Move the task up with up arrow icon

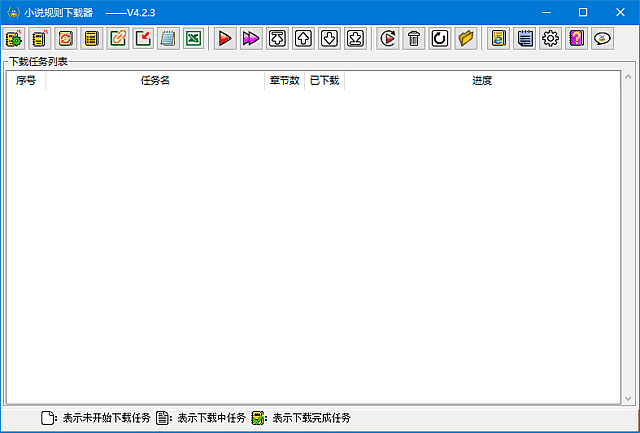click(x=303, y=39)
